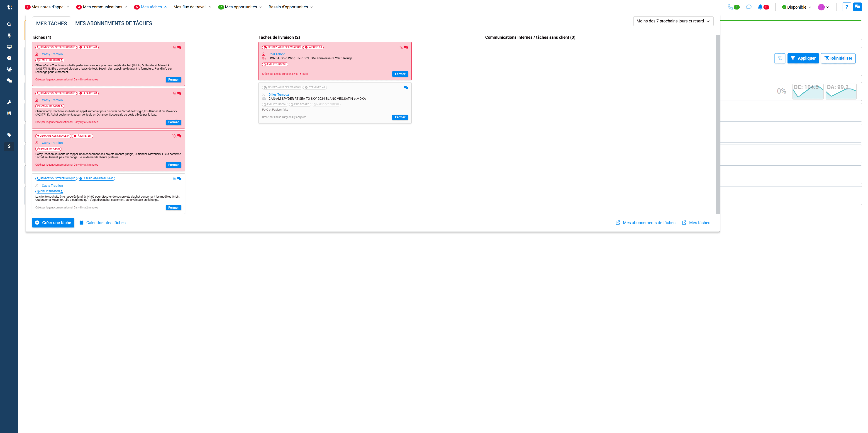Expand the Mes communications dropdown
This screenshot has width=868, height=433.
coord(102,7)
